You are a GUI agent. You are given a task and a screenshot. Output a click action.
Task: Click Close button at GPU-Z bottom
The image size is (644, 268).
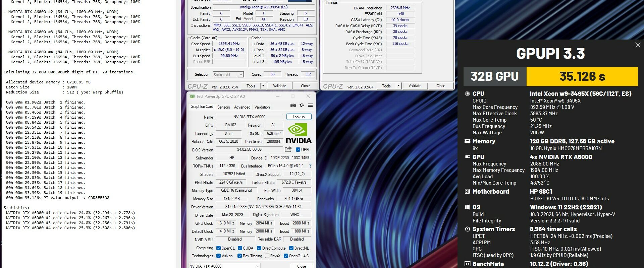[x=302, y=266]
